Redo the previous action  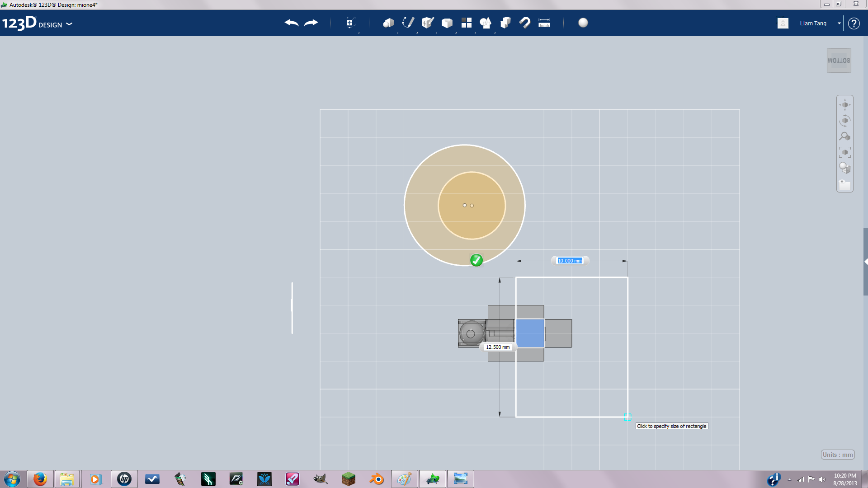click(x=311, y=23)
